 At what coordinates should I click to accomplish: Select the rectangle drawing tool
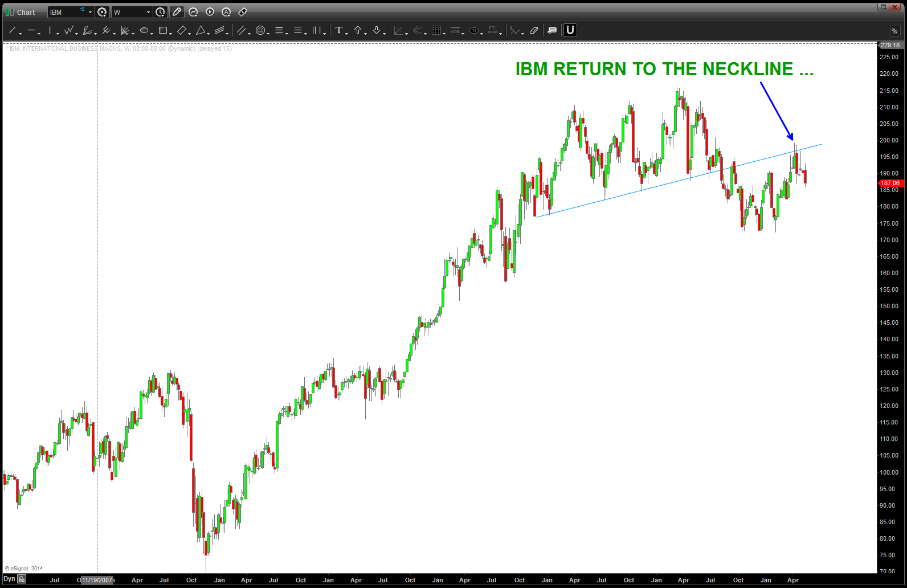[163, 31]
